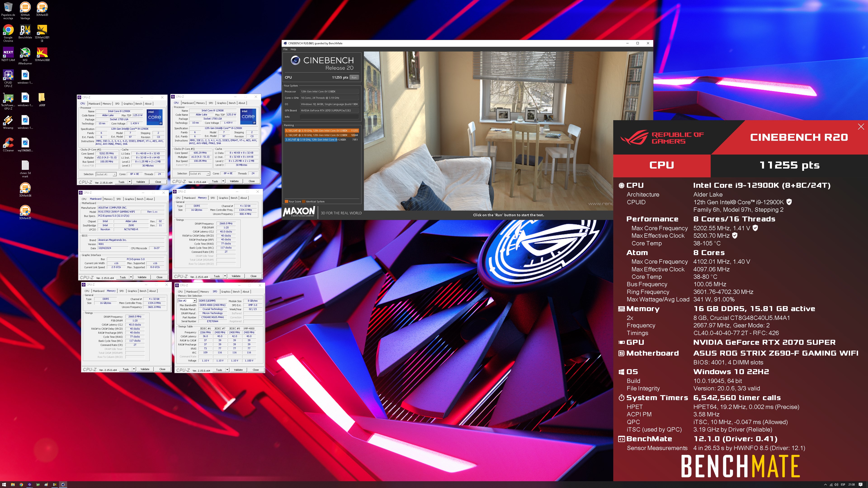The width and height of the screenshot is (868, 488).
Task: Select the 3DMark06 desktop icon
Action: (x=25, y=190)
